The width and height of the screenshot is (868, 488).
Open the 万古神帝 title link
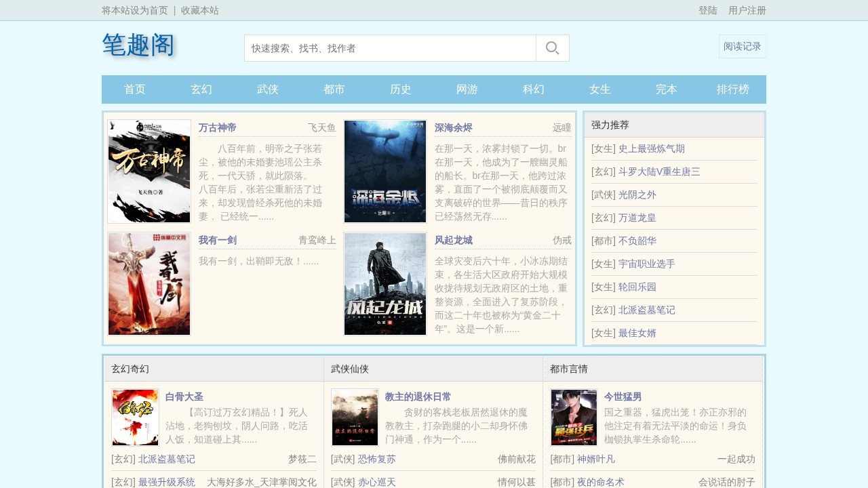(x=218, y=127)
